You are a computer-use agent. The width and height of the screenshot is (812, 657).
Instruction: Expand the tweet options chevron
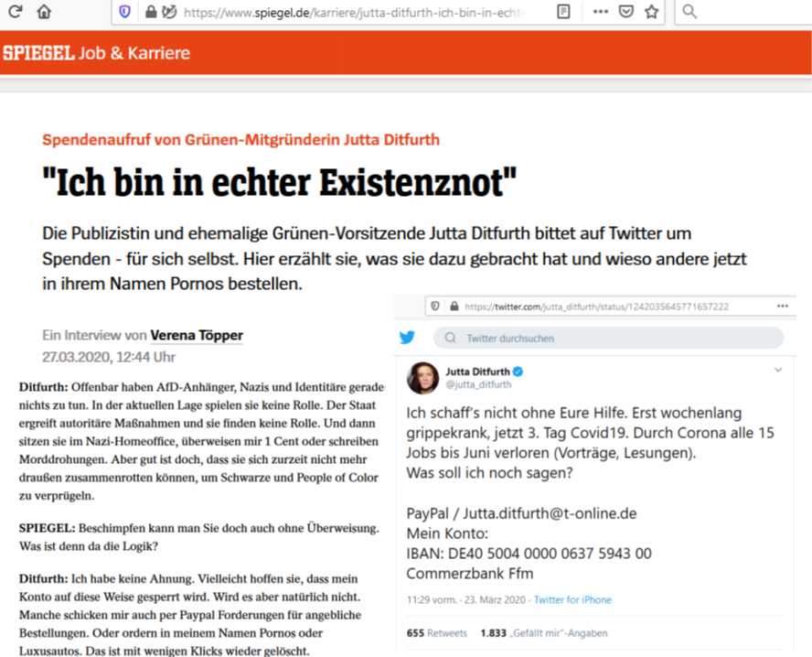coord(778,370)
